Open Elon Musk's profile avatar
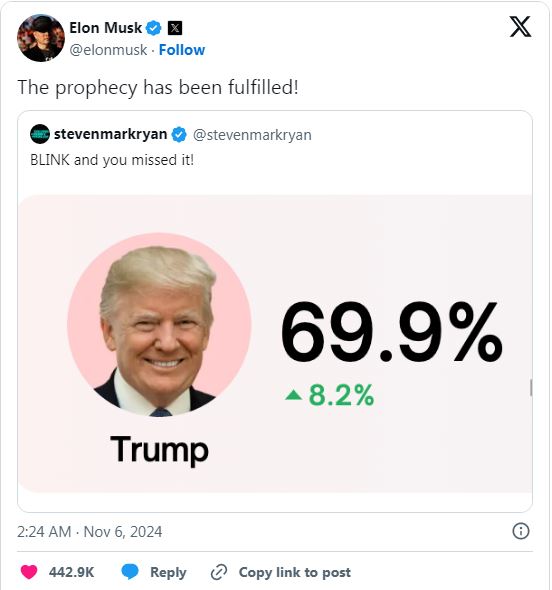 pyautogui.click(x=41, y=38)
